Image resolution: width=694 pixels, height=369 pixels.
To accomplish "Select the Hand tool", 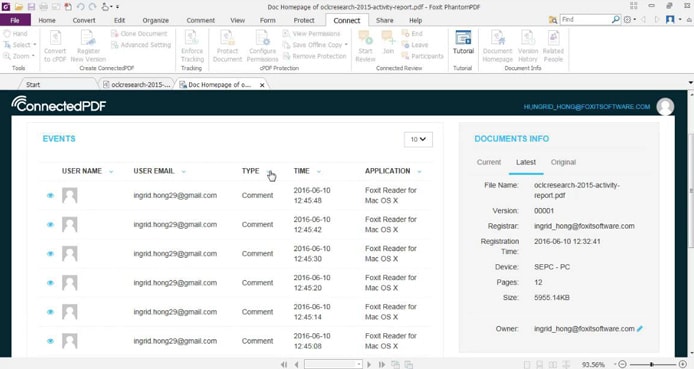I will coord(15,34).
